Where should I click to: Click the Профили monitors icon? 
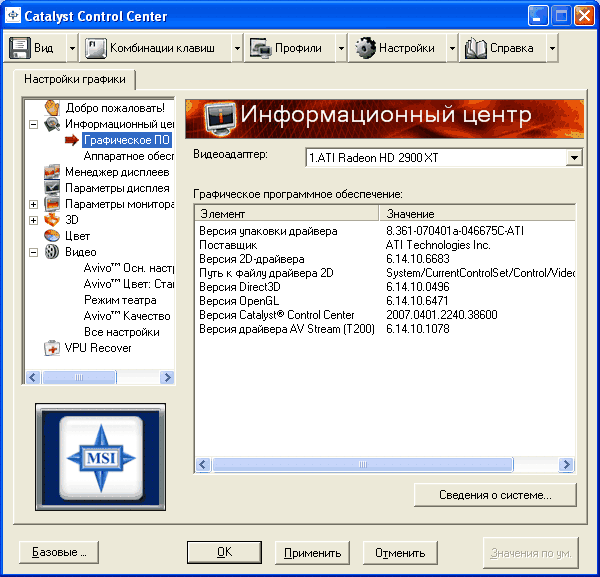pyautogui.click(x=260, y=48)
